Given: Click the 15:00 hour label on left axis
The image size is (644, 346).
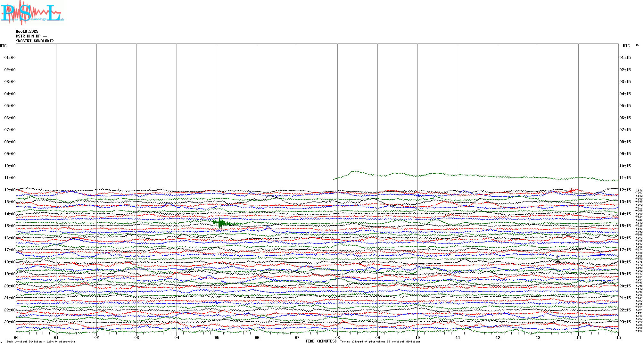Looking at the screenshot, I should pyautogui.click(x=10, y=226).
